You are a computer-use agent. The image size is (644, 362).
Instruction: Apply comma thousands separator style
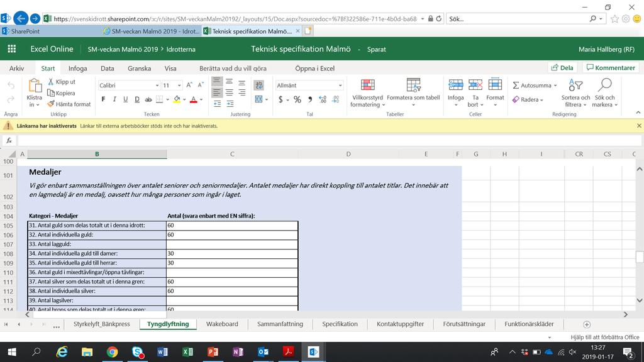click(310, 99)
